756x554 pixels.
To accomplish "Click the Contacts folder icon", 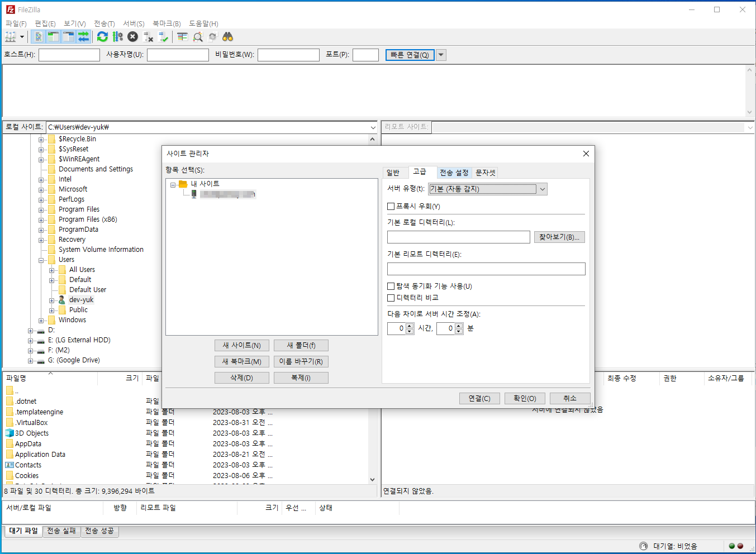I will (9, 465).
